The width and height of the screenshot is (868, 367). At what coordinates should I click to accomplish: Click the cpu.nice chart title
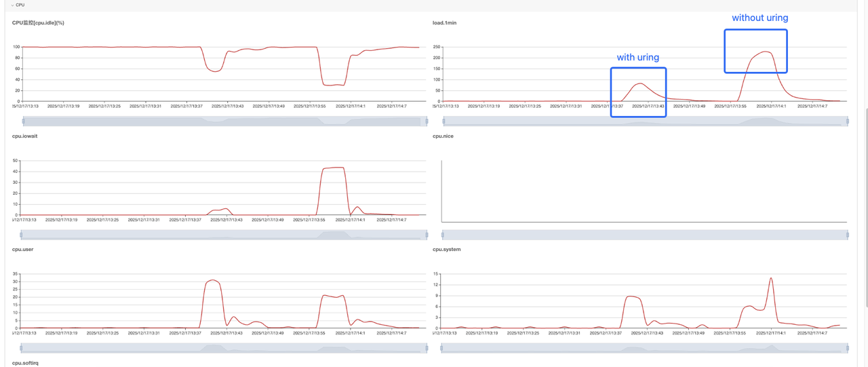[x=443, y=136]
